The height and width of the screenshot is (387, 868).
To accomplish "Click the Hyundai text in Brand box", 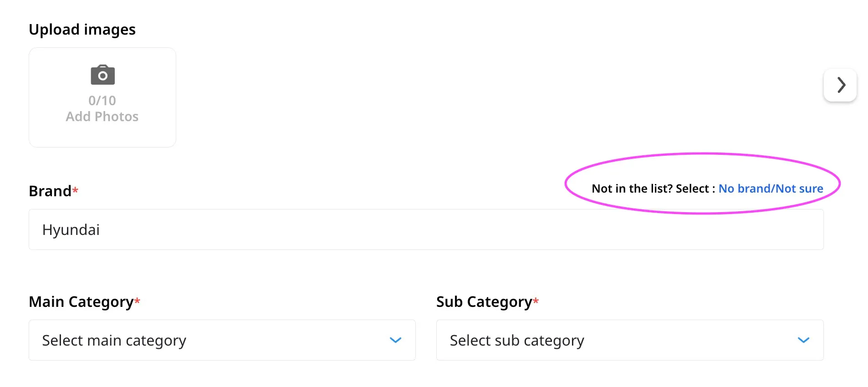I will click(x=71, y=230).
